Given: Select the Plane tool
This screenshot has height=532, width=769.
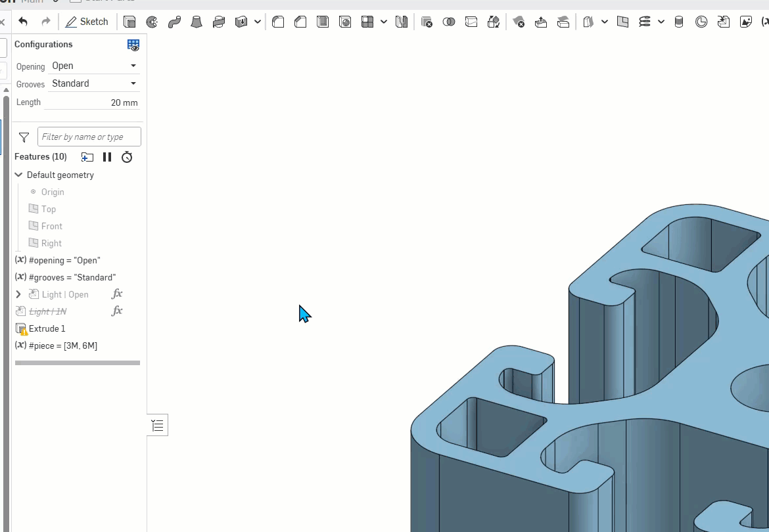Looking at the screenshot, I should [623, 22].
